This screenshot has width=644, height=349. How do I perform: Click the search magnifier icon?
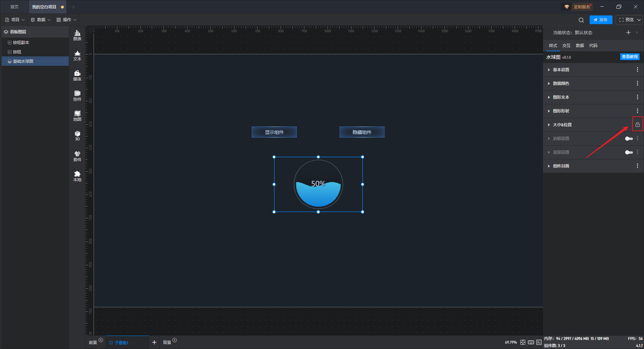click(581, 20)
